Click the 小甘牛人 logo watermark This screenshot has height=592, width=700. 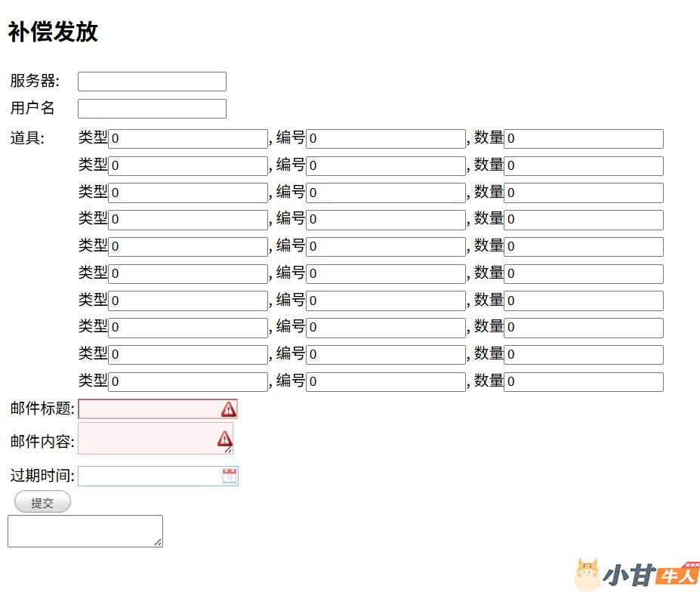pos(637,575)
